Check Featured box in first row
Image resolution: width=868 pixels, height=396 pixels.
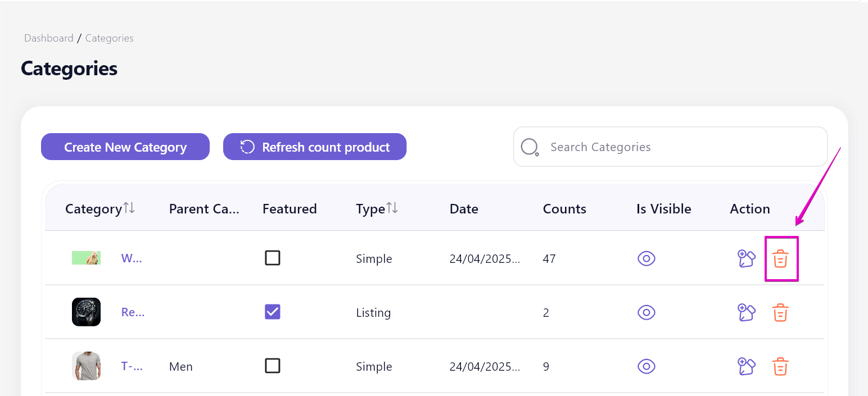pos(273,258)
